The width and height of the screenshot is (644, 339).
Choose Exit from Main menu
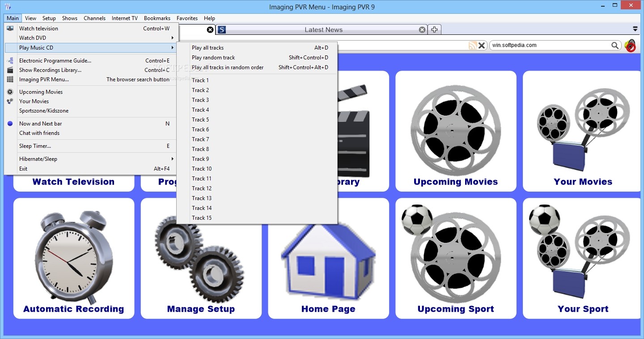pos(91,169)
